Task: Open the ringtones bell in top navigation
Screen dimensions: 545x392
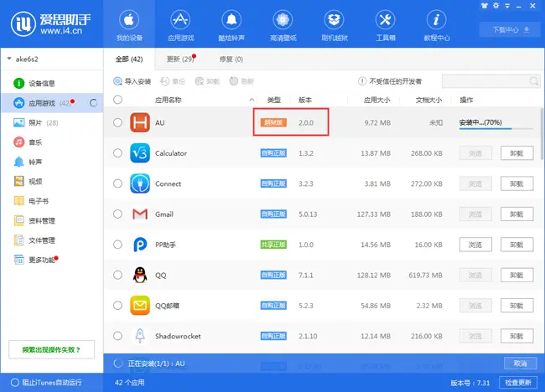Action: tap(231, 25)
